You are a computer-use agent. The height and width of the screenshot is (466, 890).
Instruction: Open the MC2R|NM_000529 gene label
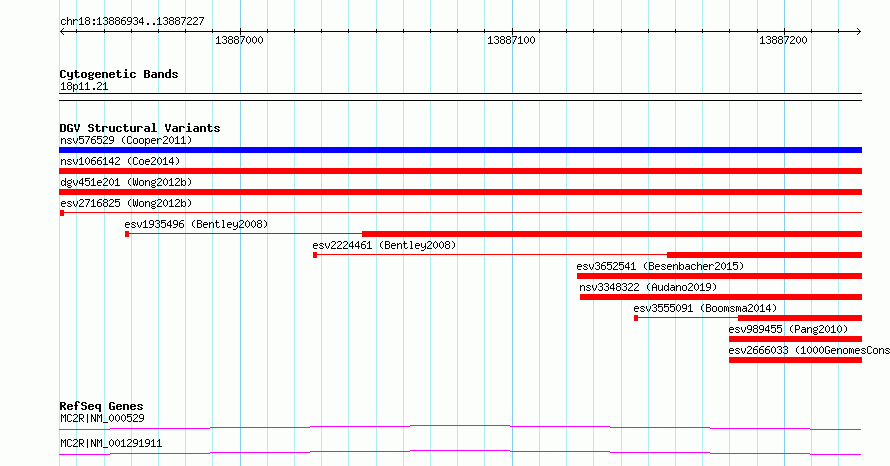pyautogui.click(x=102, y=418)
